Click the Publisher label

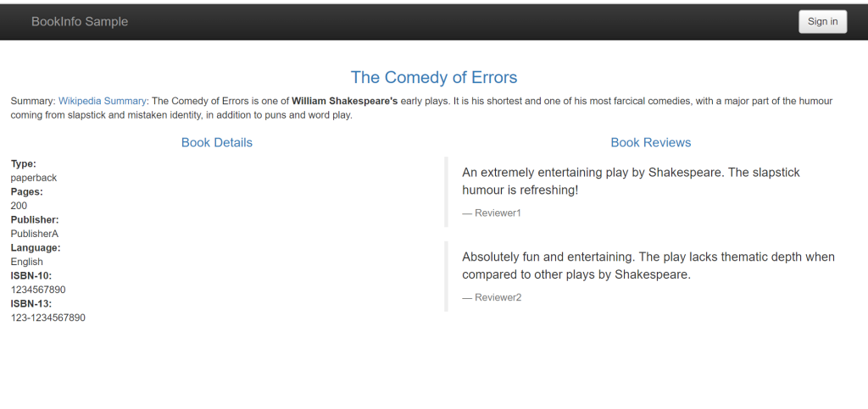click(x=35, y=220)
